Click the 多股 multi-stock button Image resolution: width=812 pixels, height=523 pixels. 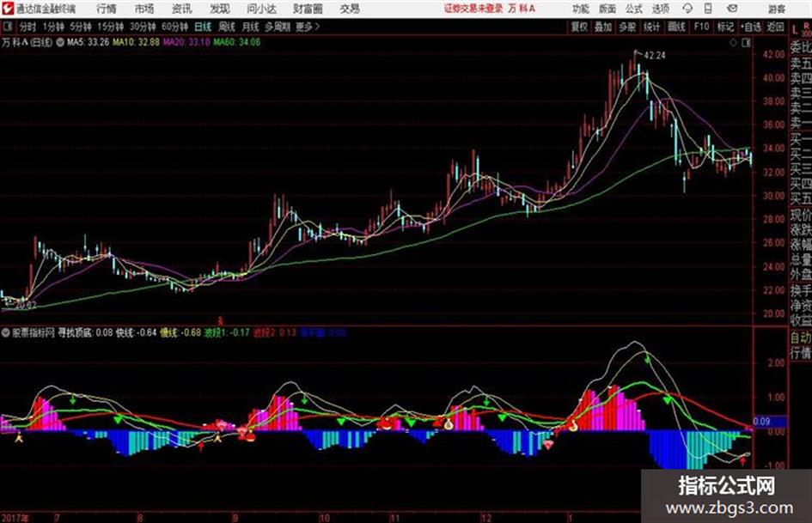click(x=627, y=27)
